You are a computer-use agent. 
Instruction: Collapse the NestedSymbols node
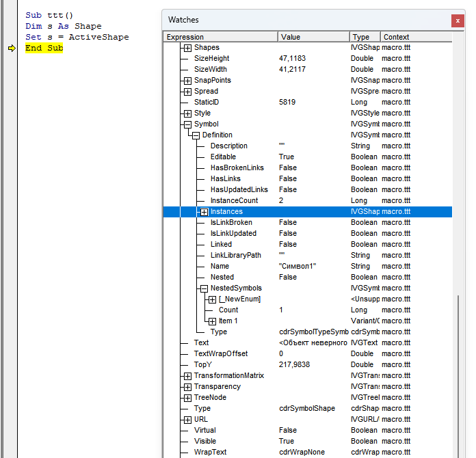204,288
